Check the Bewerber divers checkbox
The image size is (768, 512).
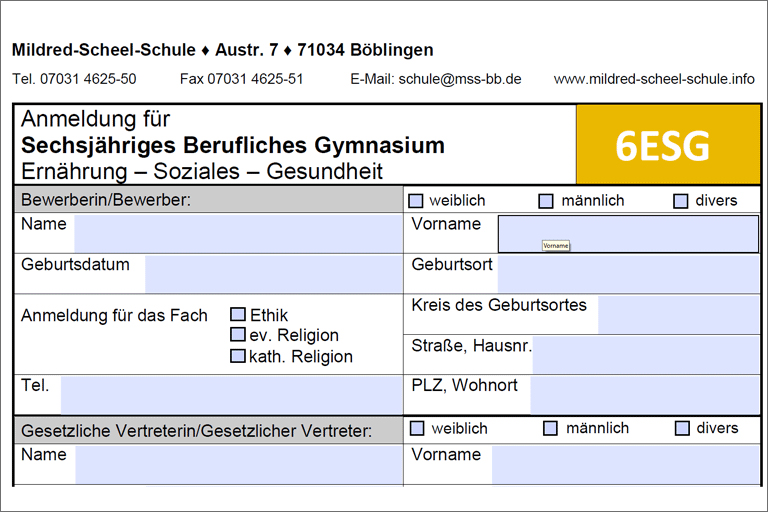point(681,200)
